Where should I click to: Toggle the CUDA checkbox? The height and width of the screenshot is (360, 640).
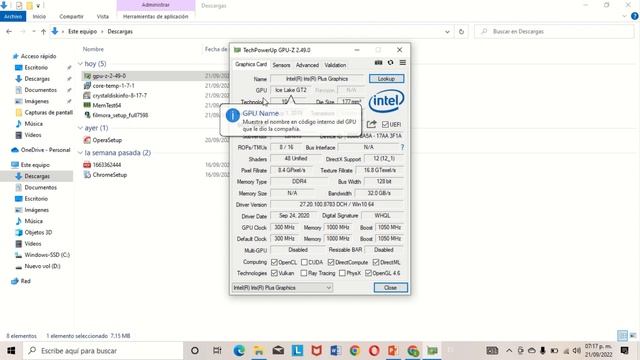point(304,262)
